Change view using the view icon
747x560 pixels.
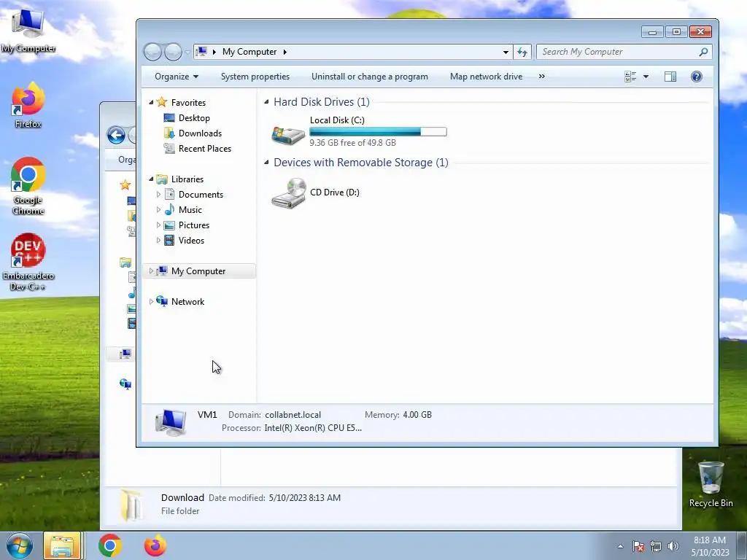[630, 77]
